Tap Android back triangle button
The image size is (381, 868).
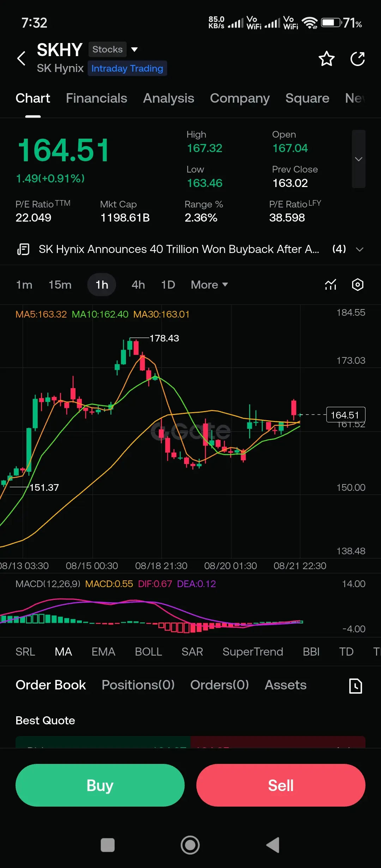pos(273,845)
